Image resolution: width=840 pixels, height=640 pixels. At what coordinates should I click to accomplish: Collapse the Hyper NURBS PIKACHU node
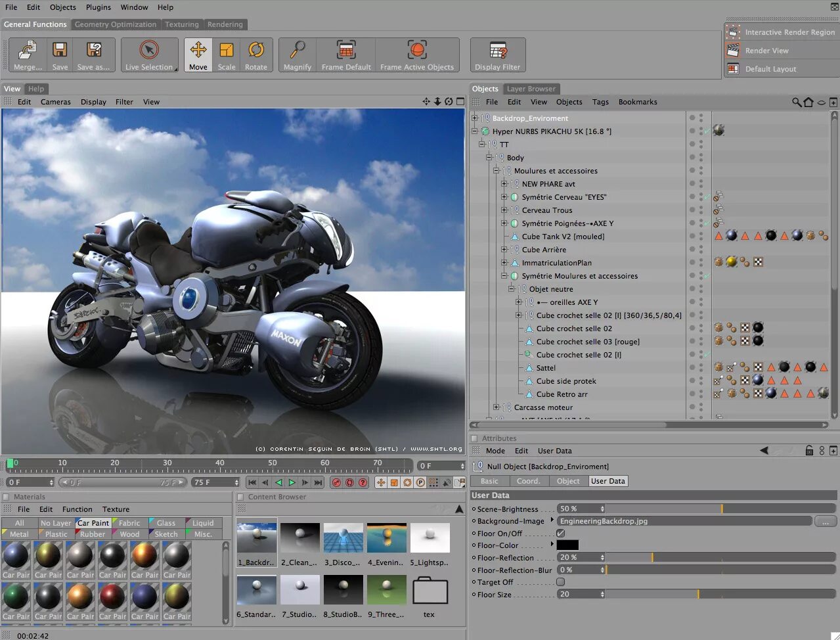point(474,131)
